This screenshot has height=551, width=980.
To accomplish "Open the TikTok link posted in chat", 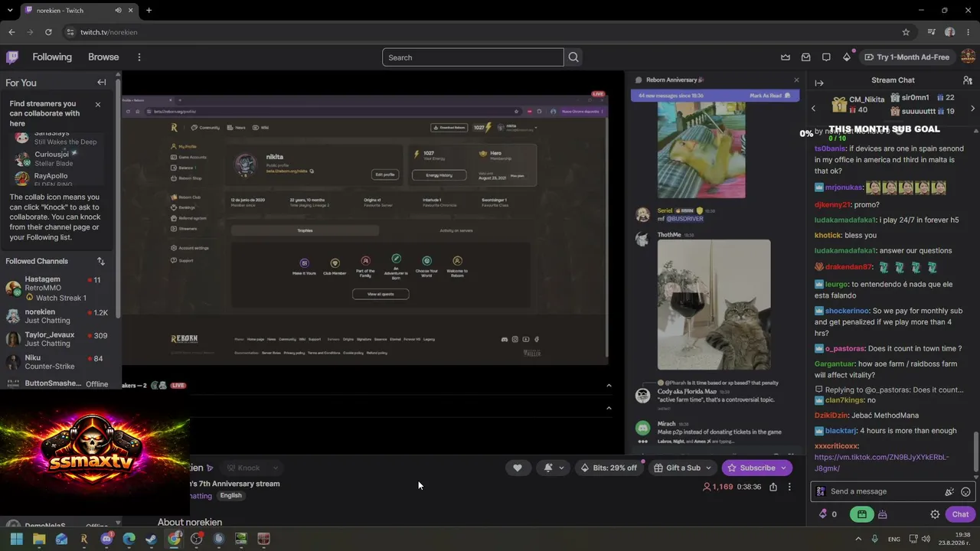I will click(x=881, y=463).
